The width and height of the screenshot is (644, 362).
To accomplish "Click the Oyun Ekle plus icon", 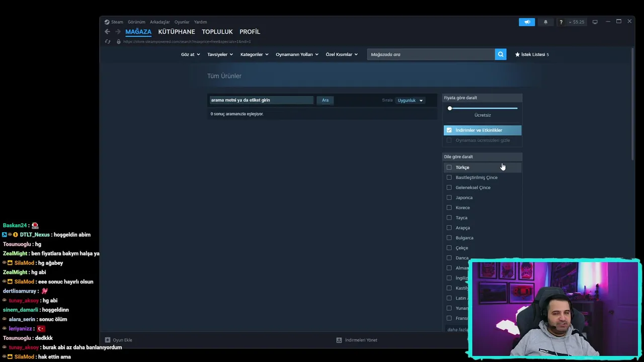I will pos(108,340).
